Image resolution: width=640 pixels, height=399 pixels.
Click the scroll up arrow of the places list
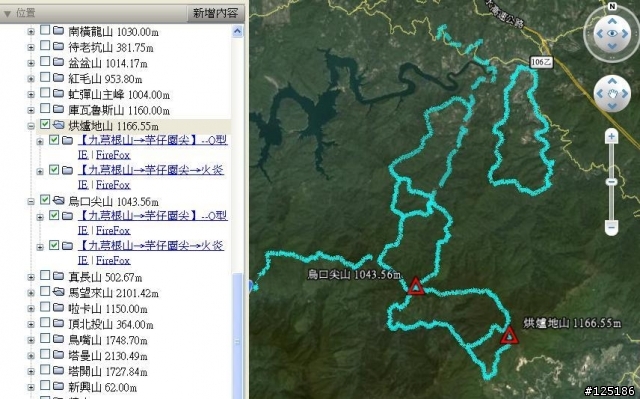click(238, 31)
